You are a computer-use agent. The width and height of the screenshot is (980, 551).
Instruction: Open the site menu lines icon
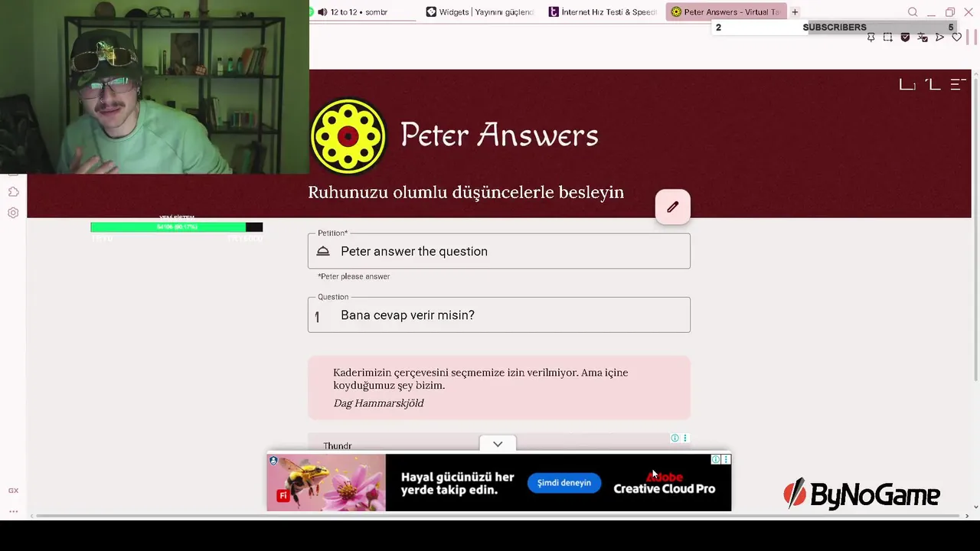[x=958, y=84]
